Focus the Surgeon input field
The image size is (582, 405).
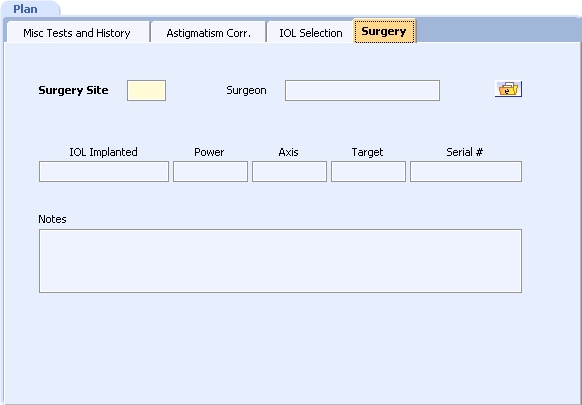pos(362,90)
